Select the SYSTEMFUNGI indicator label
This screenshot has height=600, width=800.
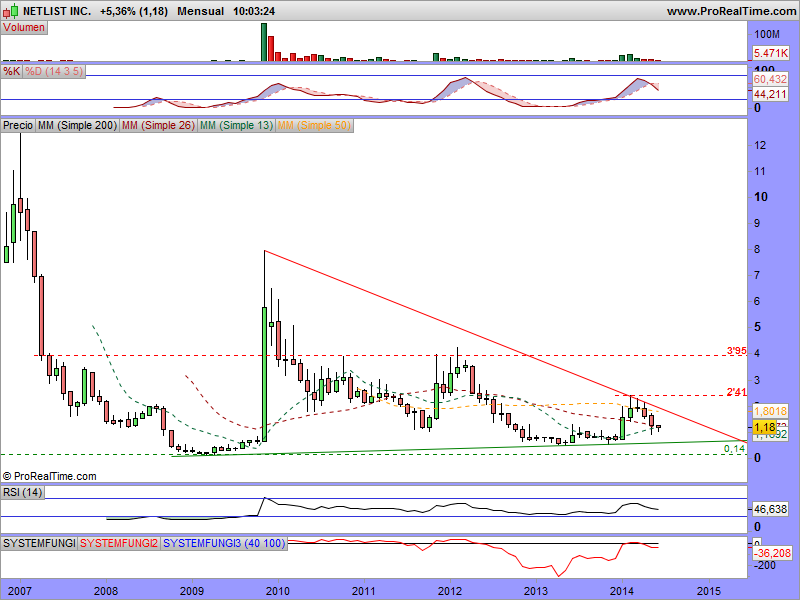39,543
